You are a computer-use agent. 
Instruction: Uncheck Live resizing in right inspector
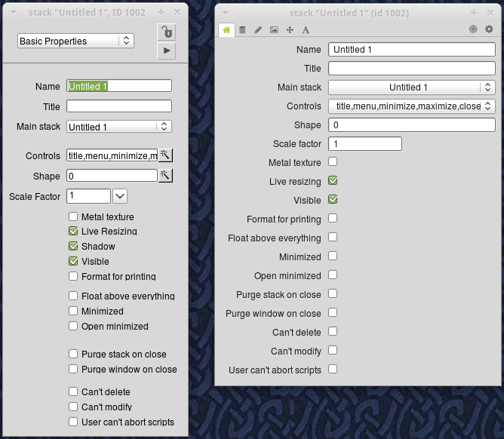(333, 181)
